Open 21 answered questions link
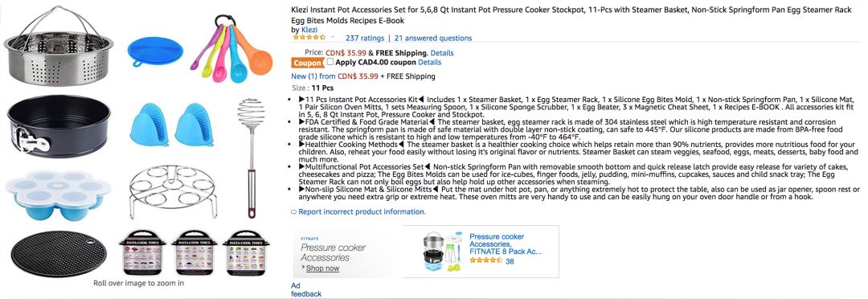This screenshot has height=299, width=868. click(x=433, y=39)
